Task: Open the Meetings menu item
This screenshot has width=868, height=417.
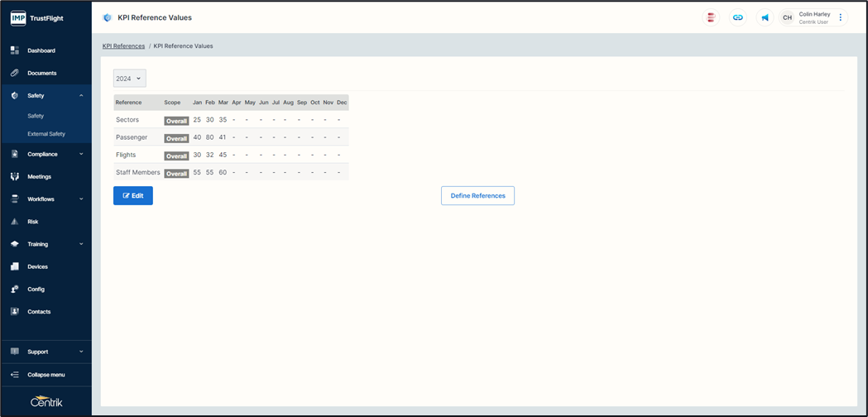Action: 39,177
